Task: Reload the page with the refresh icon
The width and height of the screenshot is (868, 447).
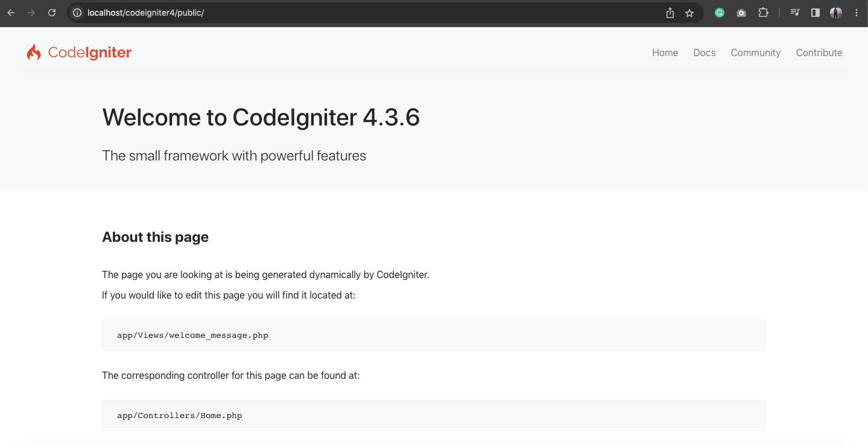Action: [x=52, y=13]
